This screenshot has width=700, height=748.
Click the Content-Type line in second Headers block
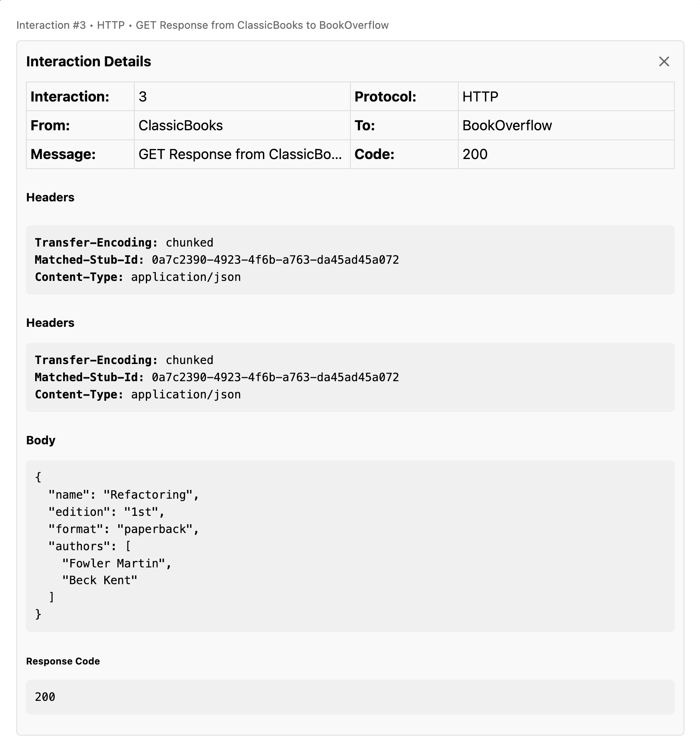pyautogui.click(x=138, y=395)
